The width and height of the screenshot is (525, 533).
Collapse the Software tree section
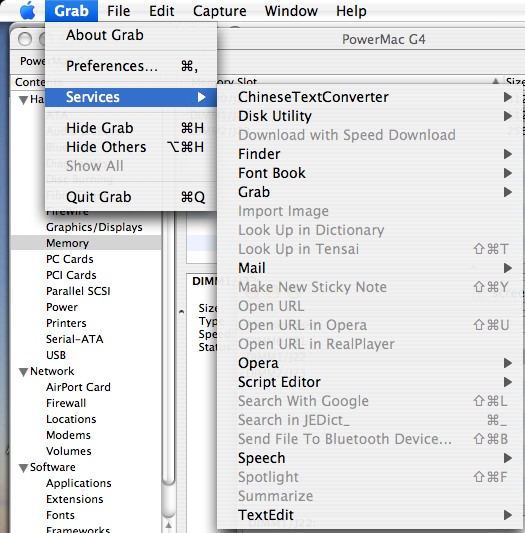tap(23, 468)
